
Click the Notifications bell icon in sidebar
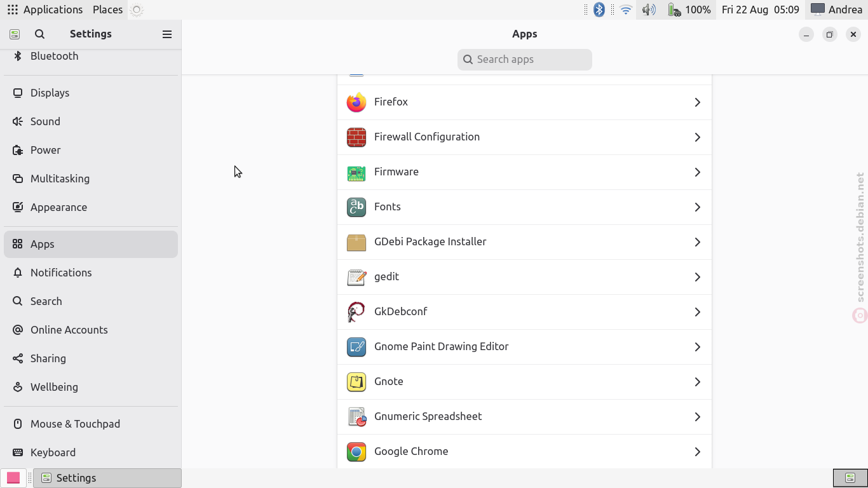[18, 273]
